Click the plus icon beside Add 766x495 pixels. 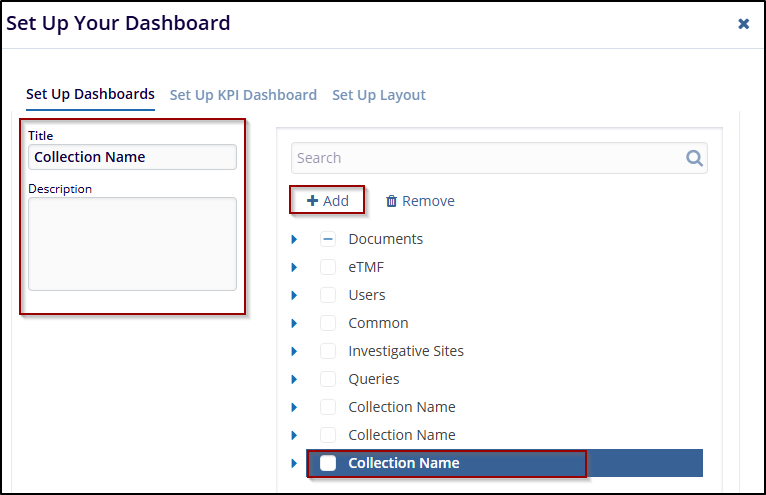[x=312, y=201]
